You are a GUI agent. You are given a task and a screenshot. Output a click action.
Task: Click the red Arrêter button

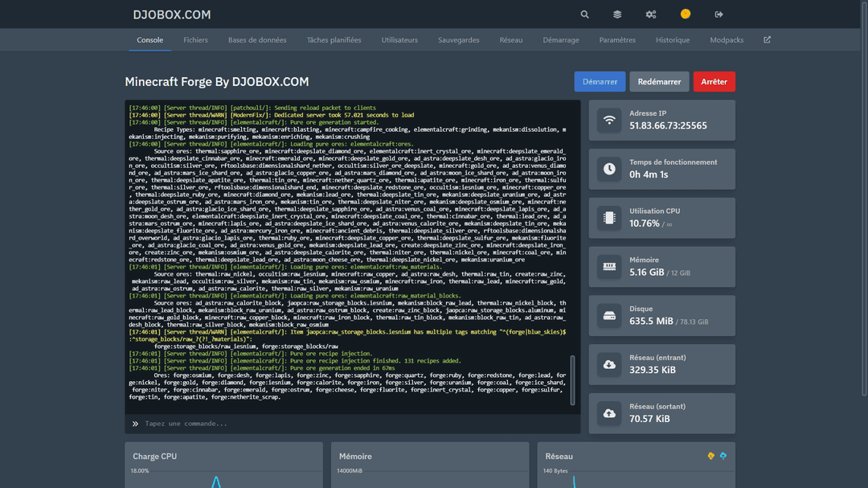[x=714, y=81]
